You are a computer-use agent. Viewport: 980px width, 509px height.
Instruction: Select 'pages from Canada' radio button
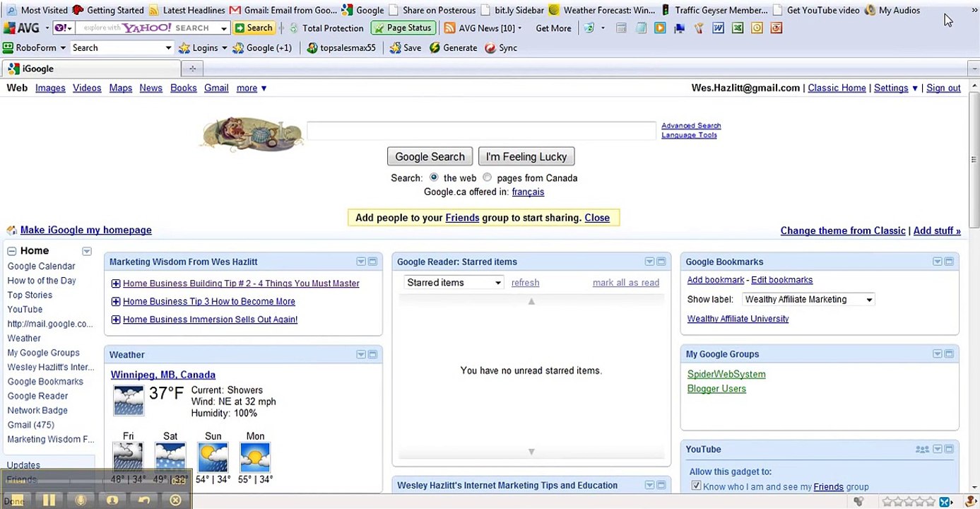pos(487,177)
